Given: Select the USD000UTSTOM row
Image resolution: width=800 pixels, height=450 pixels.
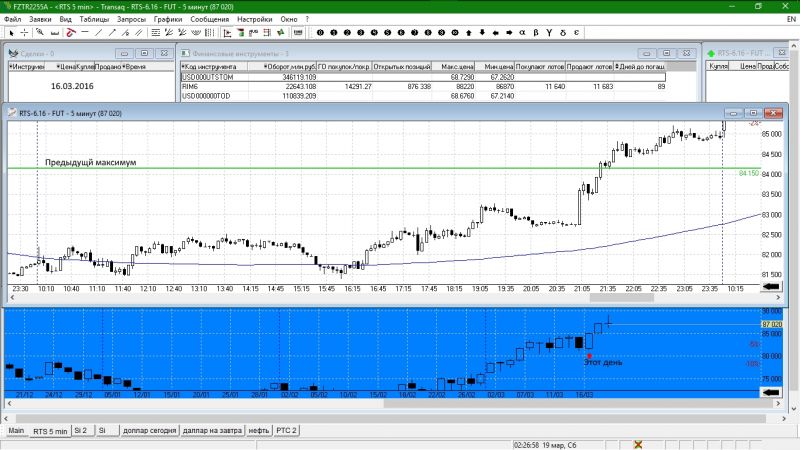Looking at the screenshot, I should pyautogui.click(x=423, y=77).
